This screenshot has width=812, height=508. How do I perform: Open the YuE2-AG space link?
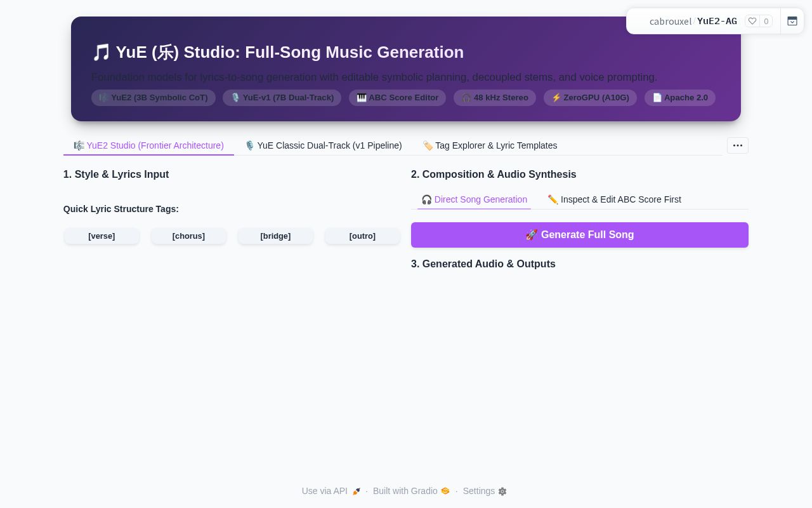(x=717, y=22)
